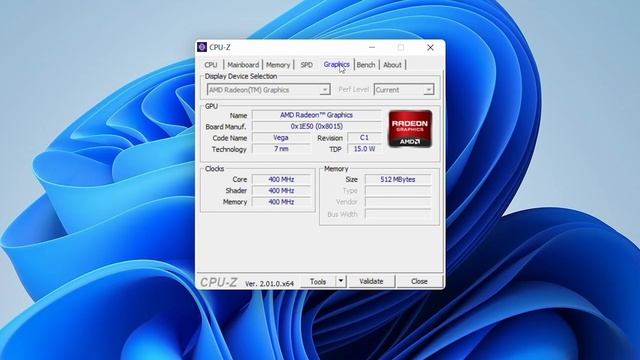The width and height of the screenshot is (640, 360).
Task: Click the Validate button
Action: [x=371, y=282]
